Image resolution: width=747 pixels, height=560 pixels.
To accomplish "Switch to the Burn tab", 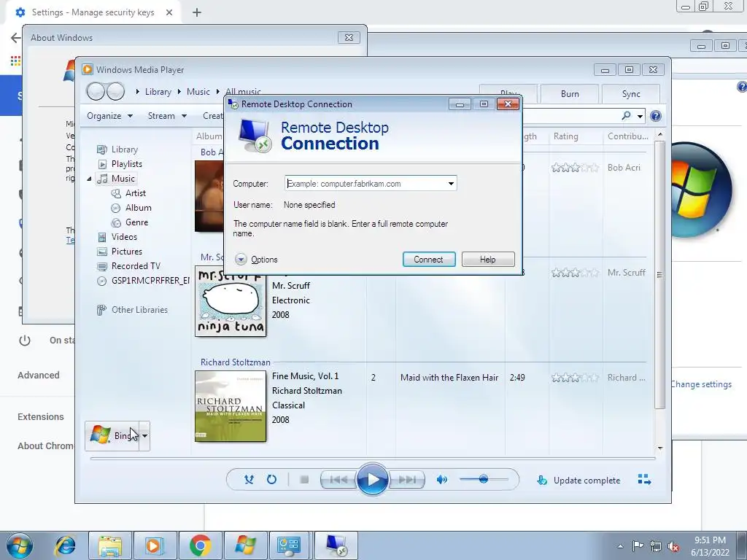I will [x=570, y=94].
